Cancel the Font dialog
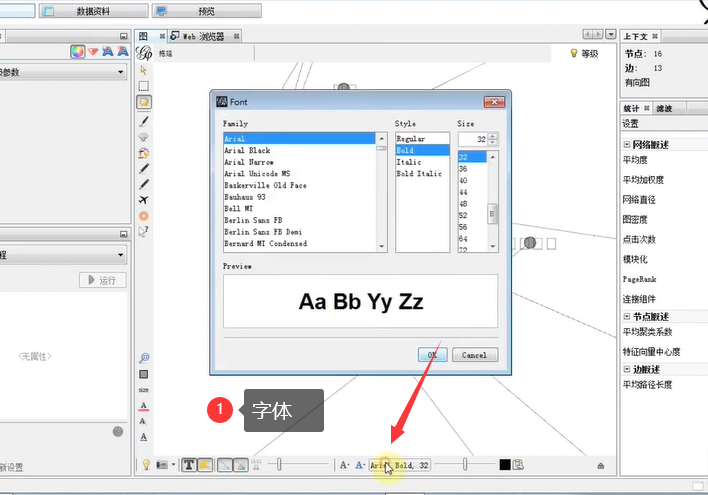 (x=475, y=355)
